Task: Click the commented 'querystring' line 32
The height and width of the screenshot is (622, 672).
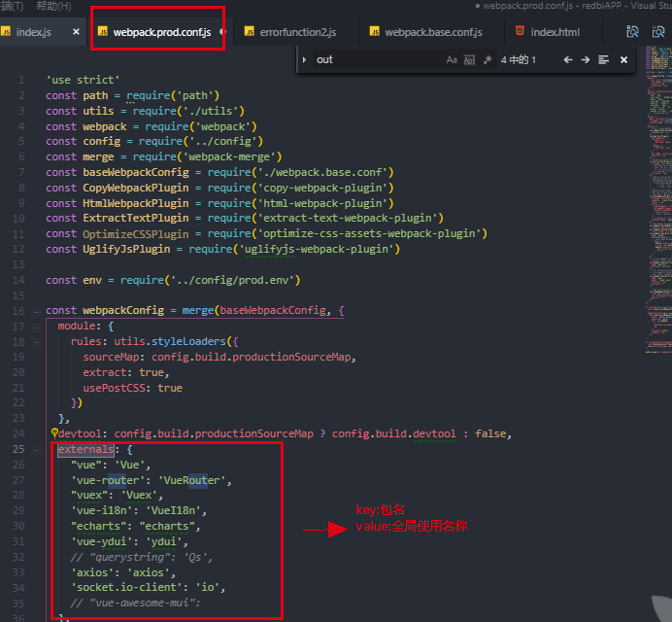Action: 142,557
